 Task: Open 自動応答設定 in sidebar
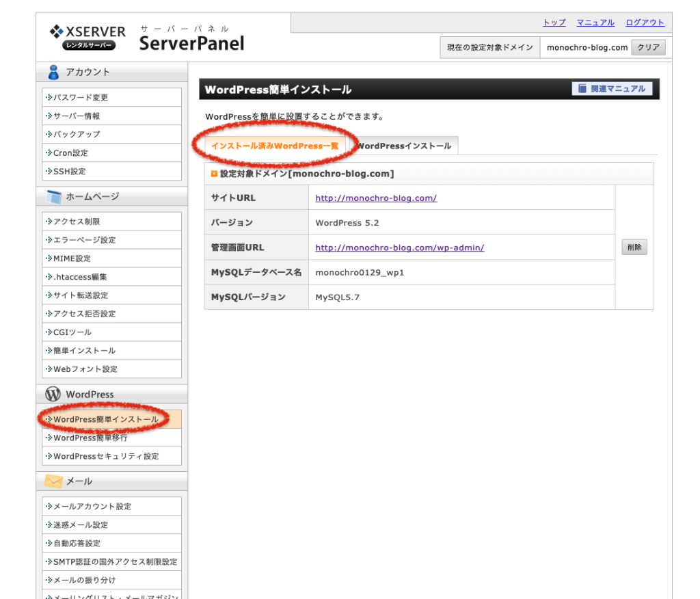pyautogui.click(x=111, y=543)
